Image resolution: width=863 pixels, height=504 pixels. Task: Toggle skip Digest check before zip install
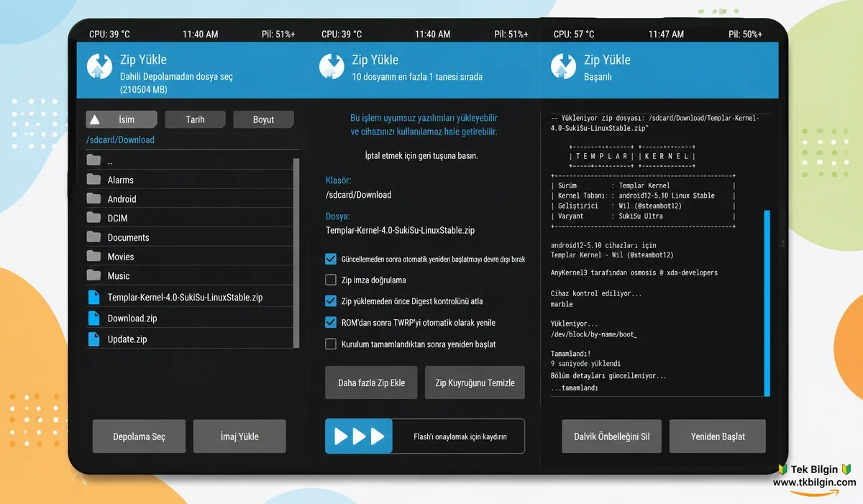331,301
